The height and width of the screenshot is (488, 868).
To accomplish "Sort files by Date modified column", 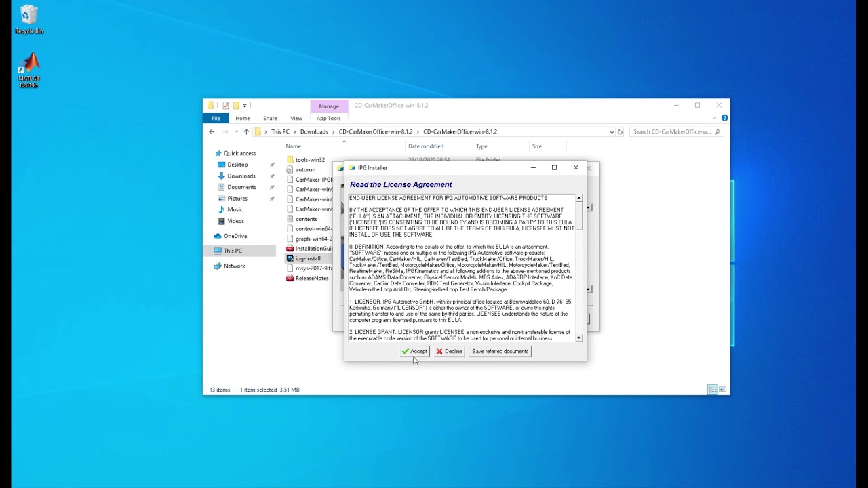I will [x=425, y=146].
